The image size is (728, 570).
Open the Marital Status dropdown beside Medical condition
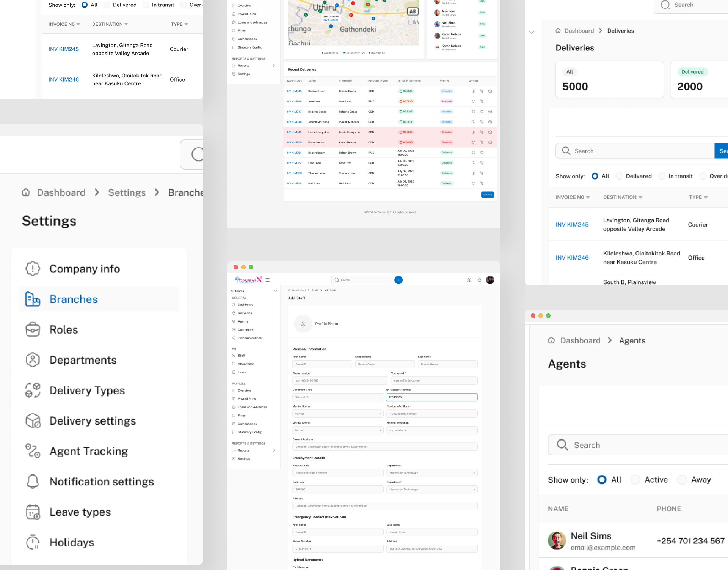pyautogui.click(x=337, y=430)
